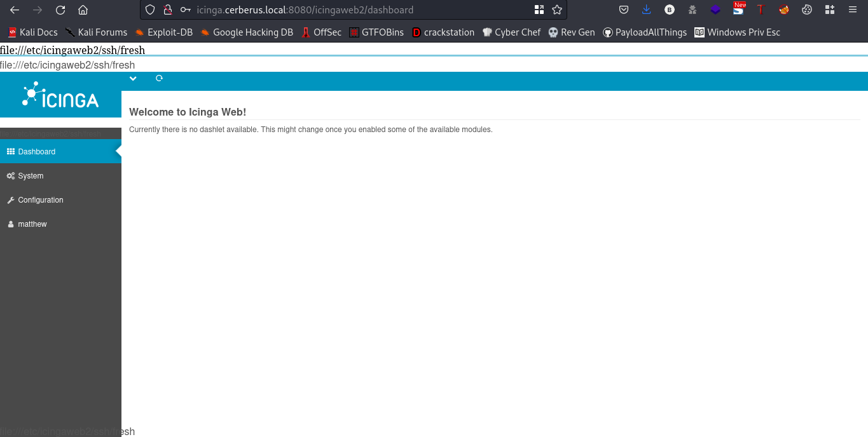Reload the current browser page
This screenshot has height=437, width=868.
coord(60,10)
